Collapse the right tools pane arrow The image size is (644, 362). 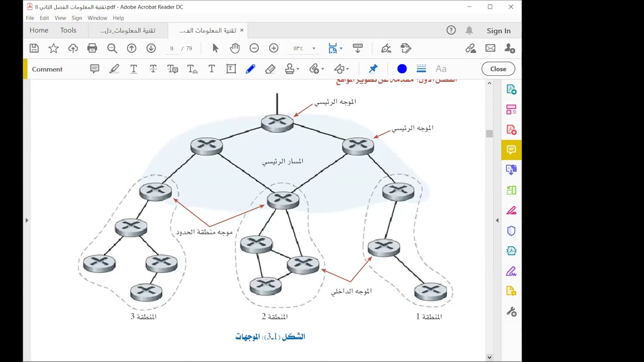click(497, 220)
